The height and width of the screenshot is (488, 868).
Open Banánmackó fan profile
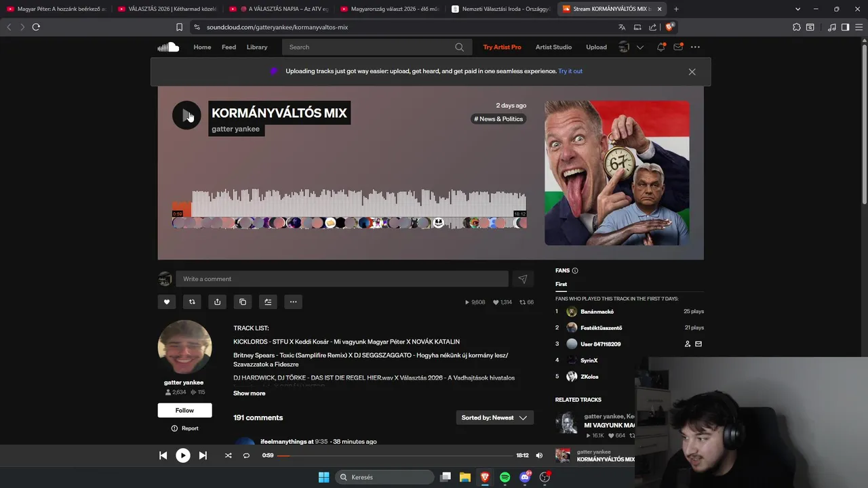[597, 312]
